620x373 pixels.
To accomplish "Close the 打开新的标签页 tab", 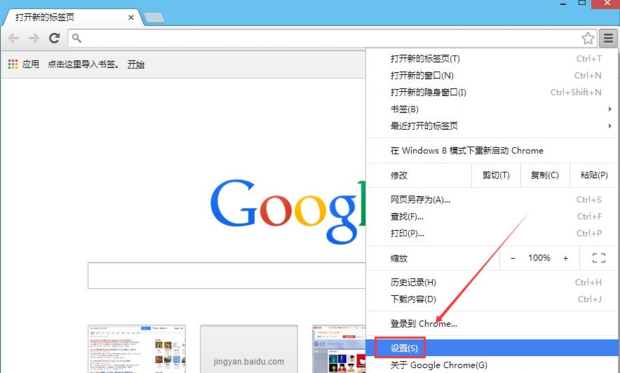I will pos(131,17).
